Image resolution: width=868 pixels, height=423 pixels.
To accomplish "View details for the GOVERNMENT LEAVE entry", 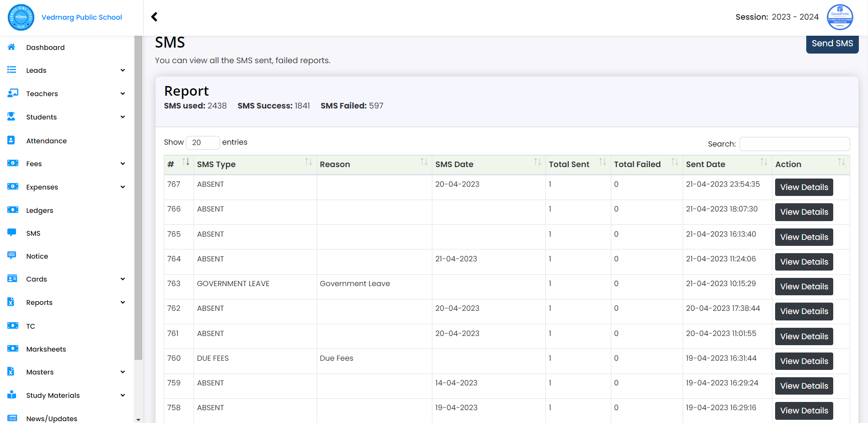I will (803, 286).
